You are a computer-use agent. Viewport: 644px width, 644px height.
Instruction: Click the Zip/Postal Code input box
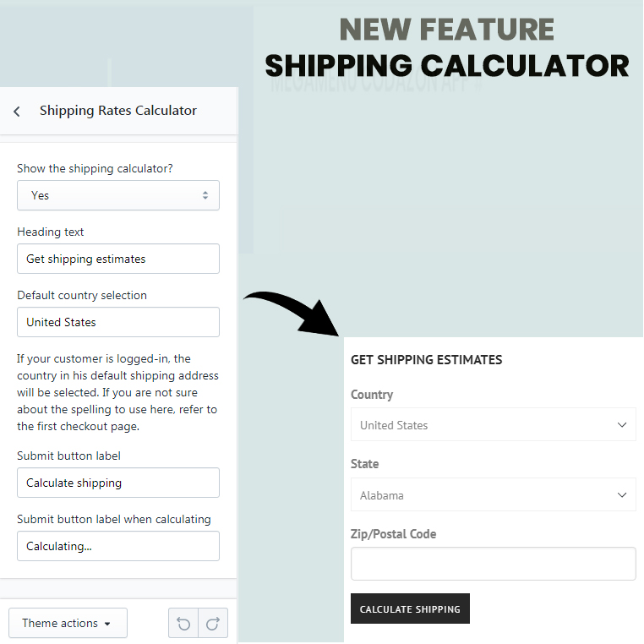pyautogui.click(x=494, y=564)
